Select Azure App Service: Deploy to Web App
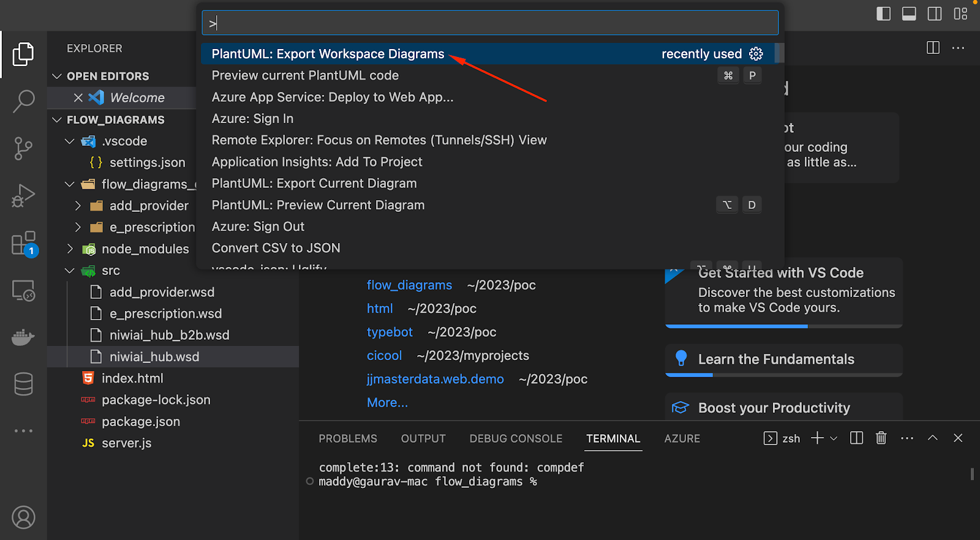This screenshot has width=980, height=540. 488,97
